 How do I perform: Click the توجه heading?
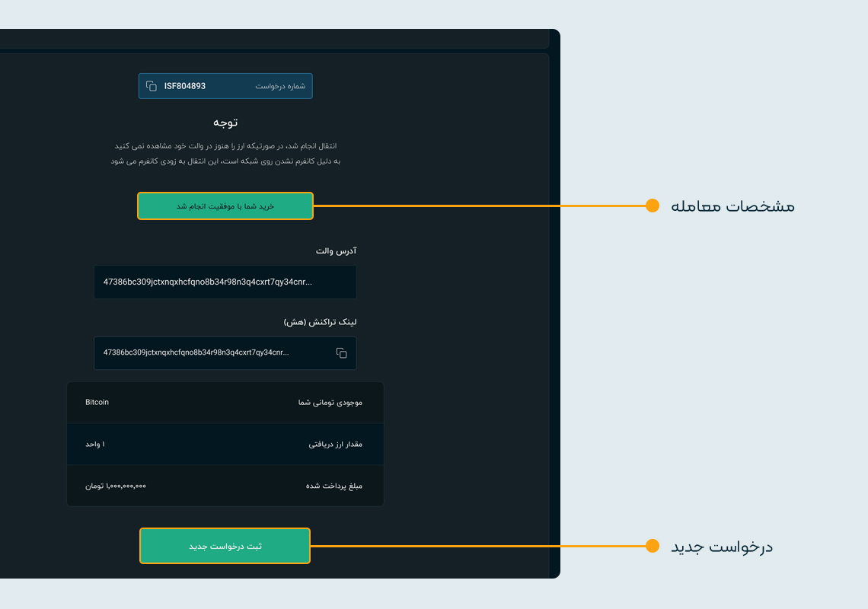point(225,123)
